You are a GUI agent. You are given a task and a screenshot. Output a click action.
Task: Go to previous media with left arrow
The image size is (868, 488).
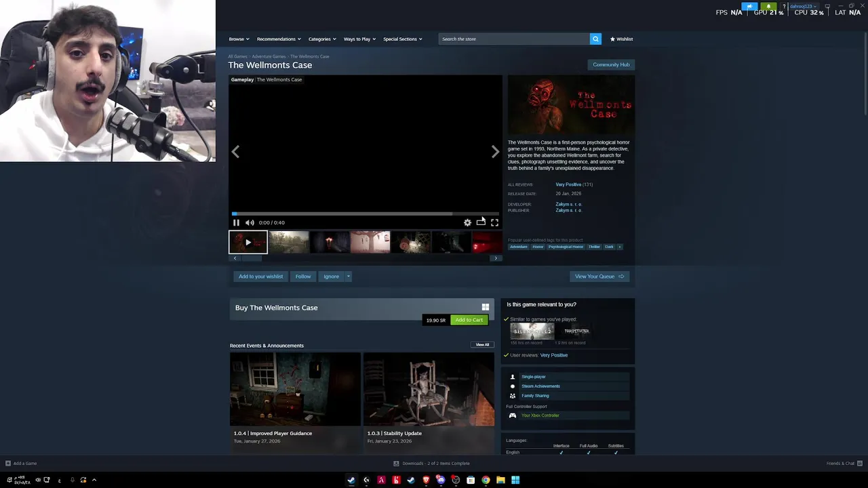tap(235, 152)
